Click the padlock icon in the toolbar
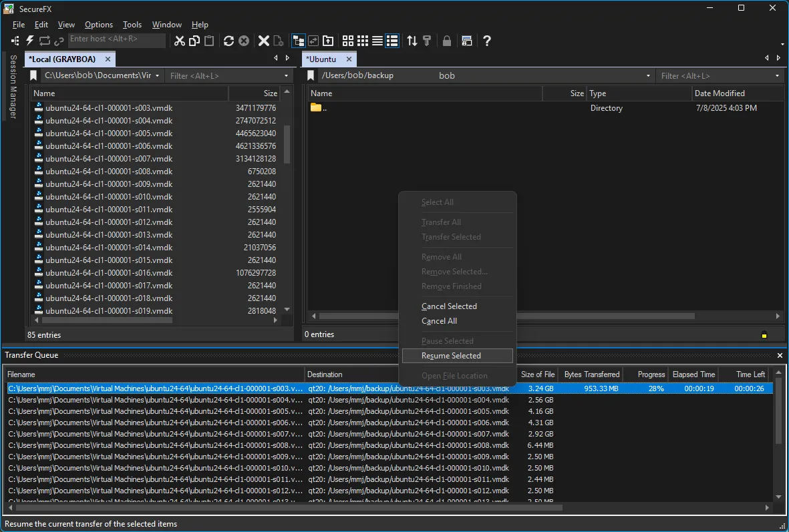789x532 pixels. click(447, 41)
